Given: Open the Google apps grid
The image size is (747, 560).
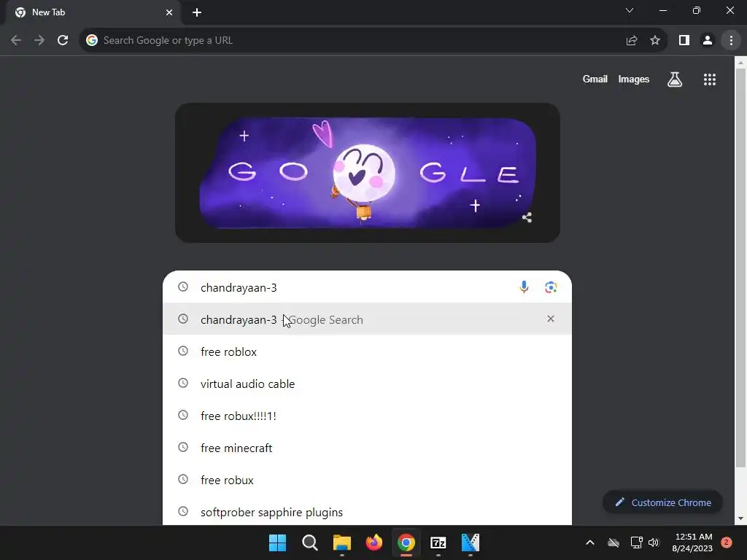Looking at the screenshot, I should pyautogui.click(x=709, y=79).
